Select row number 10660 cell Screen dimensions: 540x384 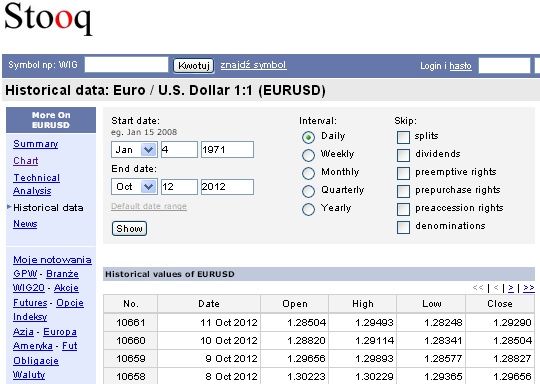131,340
